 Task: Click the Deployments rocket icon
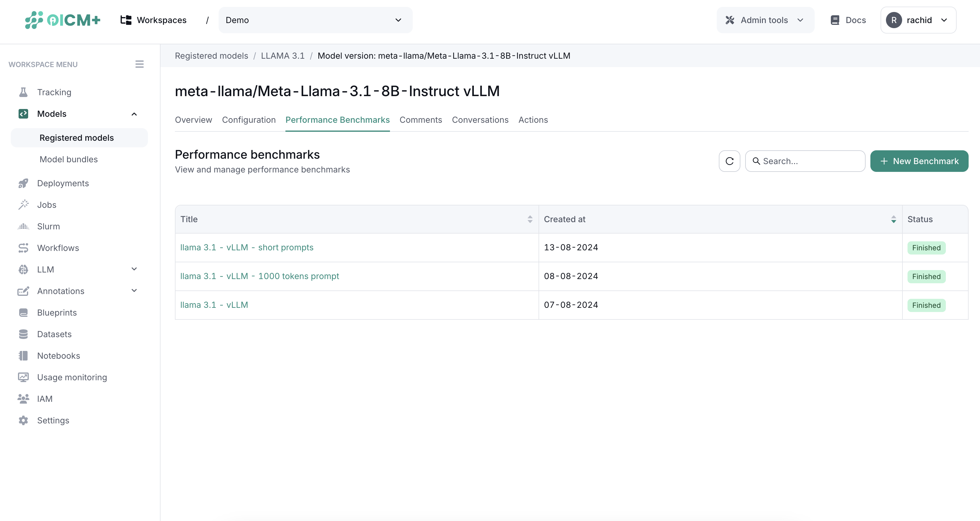[x=23, y=183]
